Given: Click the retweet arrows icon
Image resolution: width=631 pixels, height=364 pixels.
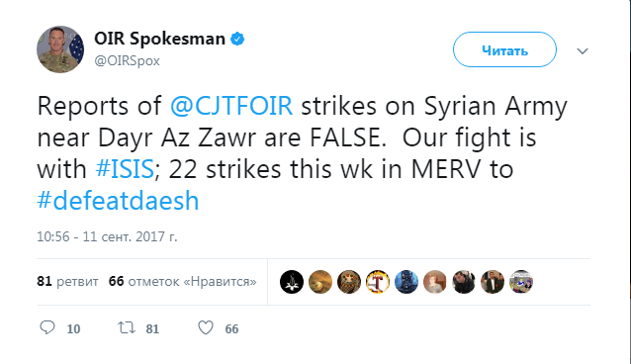Looking at the screenshot, I should pyautogui.click(x=127, y=327).
